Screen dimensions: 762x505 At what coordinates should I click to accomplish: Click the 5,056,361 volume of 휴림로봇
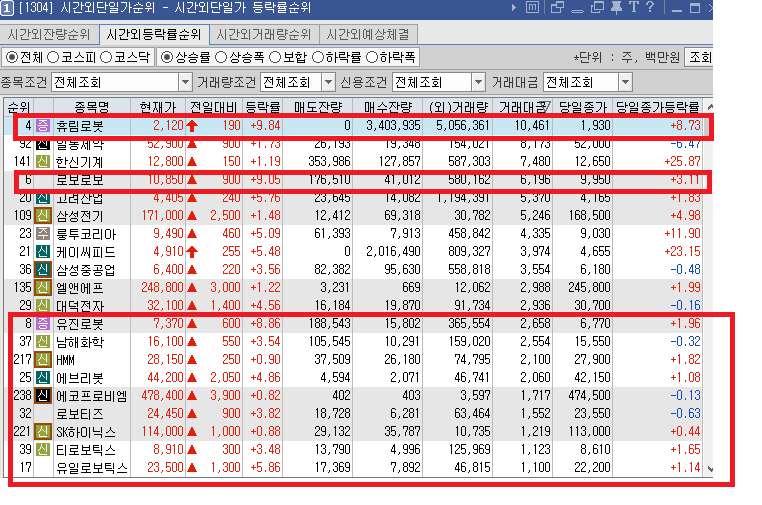click(x=462, y=125)
